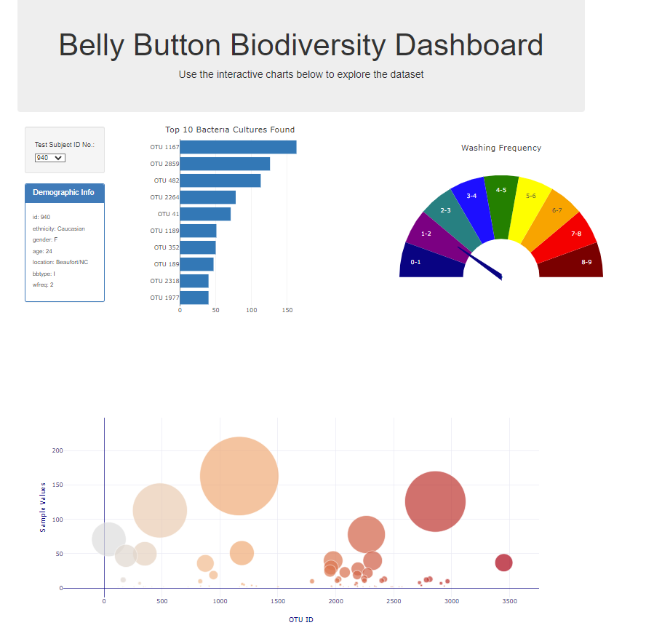Click the largest orange bubble in the chart
This screenshot has width=670, height=644.
240,475
